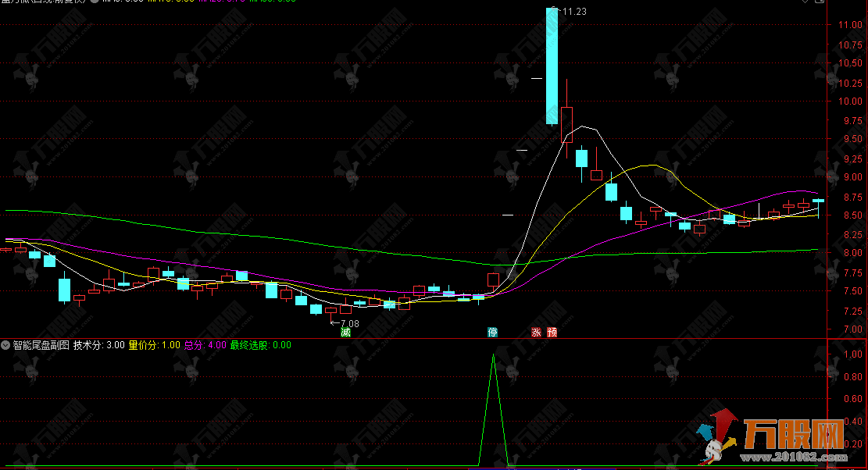
Task: Click the green 减 event marker
Action: click(x=345, y=332)
